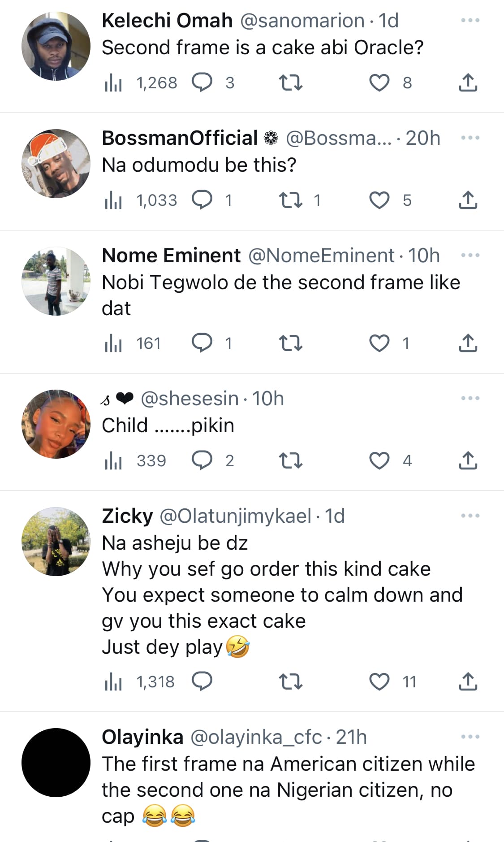Open the @shesesin profile handle

190,399
